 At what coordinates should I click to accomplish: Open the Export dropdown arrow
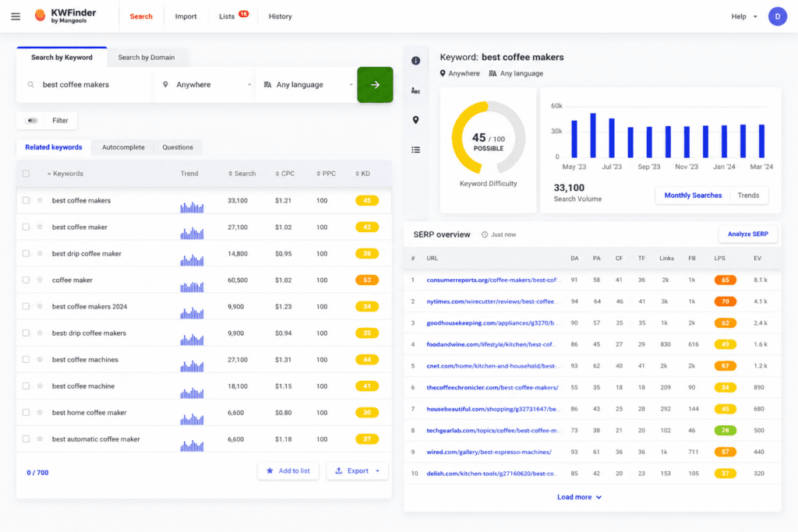coord(378,470)
